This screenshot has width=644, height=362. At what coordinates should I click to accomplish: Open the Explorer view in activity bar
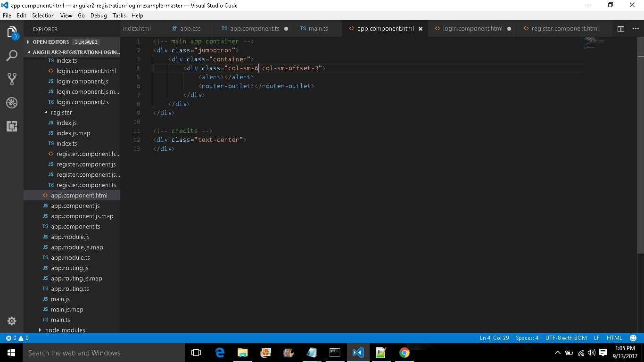(x=12, y=33)
